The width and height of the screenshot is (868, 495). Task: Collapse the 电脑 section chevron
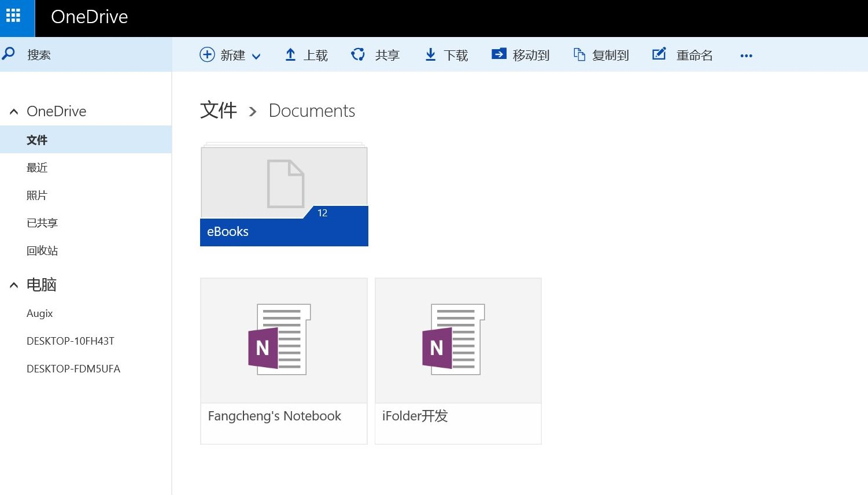pyautogui.click(x=14, y=285)
